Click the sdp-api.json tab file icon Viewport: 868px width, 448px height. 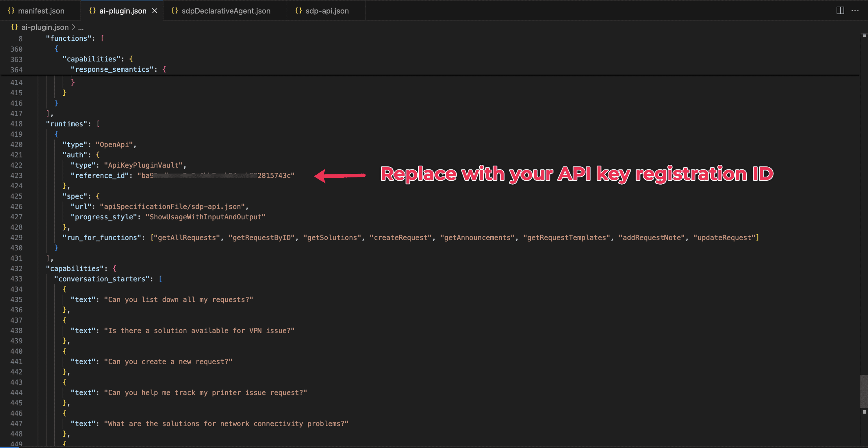[299, 11]
